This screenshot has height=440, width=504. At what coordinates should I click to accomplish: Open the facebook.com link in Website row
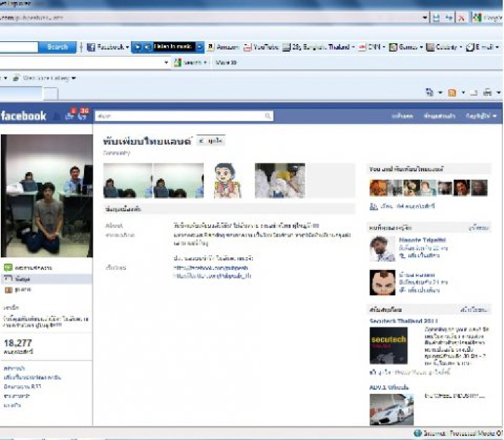[x=211, y=267]
